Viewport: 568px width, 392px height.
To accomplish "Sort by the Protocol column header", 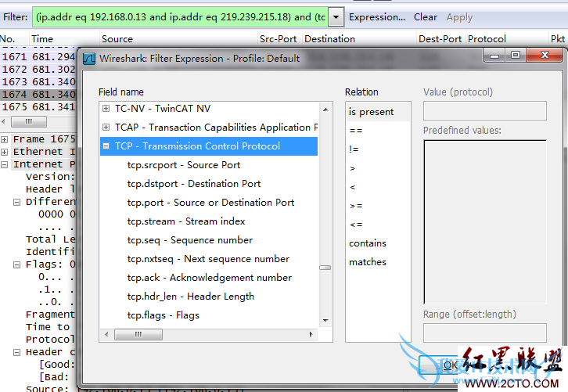I will click(x=507, y=39).
